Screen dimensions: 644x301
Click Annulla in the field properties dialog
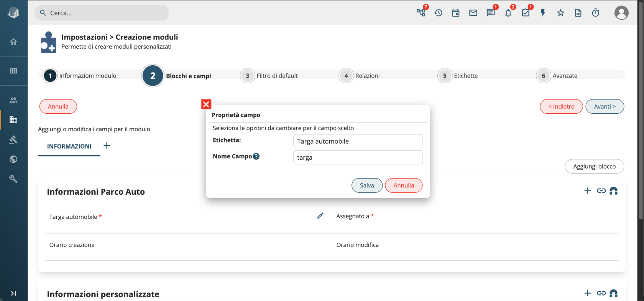click(x=404, y=185)
